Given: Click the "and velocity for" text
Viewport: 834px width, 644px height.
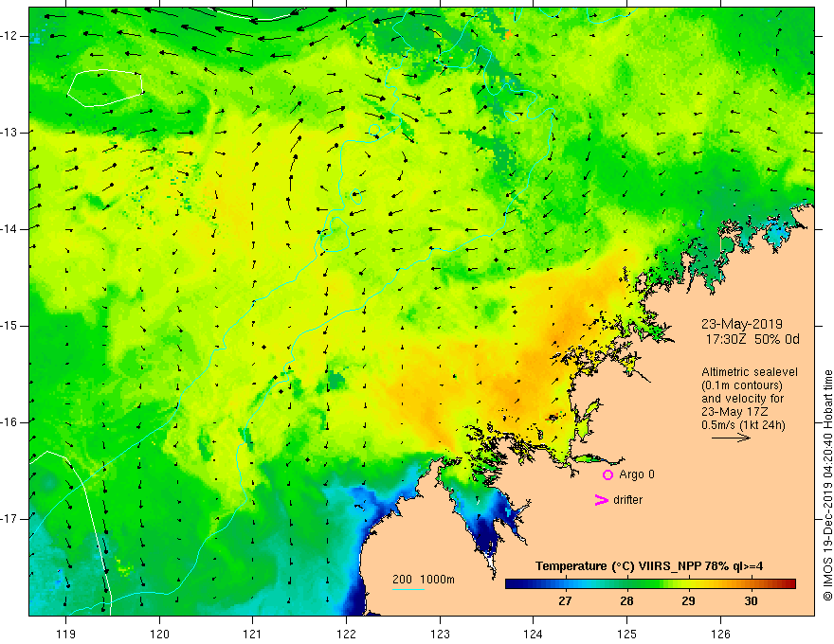Looking at the screenshot, I should [742, 399].
